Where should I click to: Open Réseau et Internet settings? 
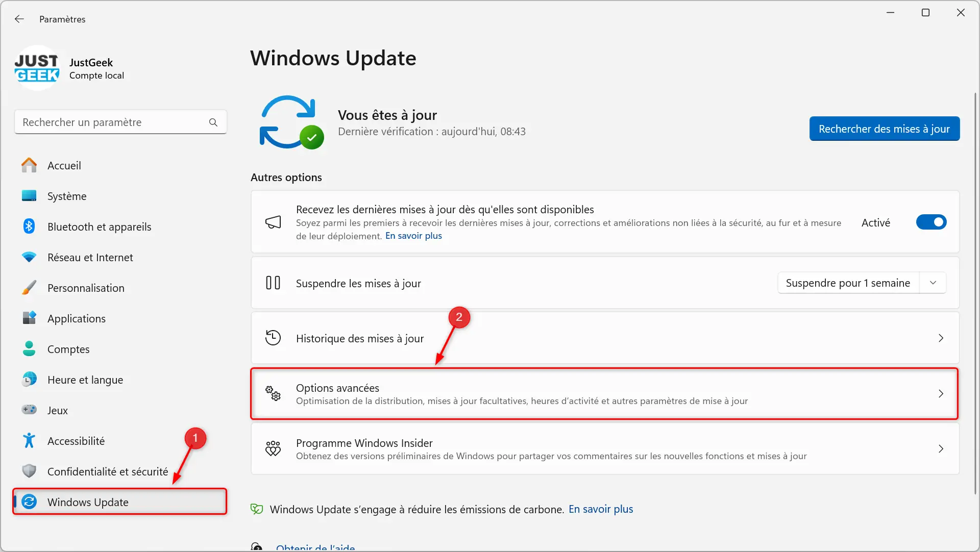click(x=120, y=257)
